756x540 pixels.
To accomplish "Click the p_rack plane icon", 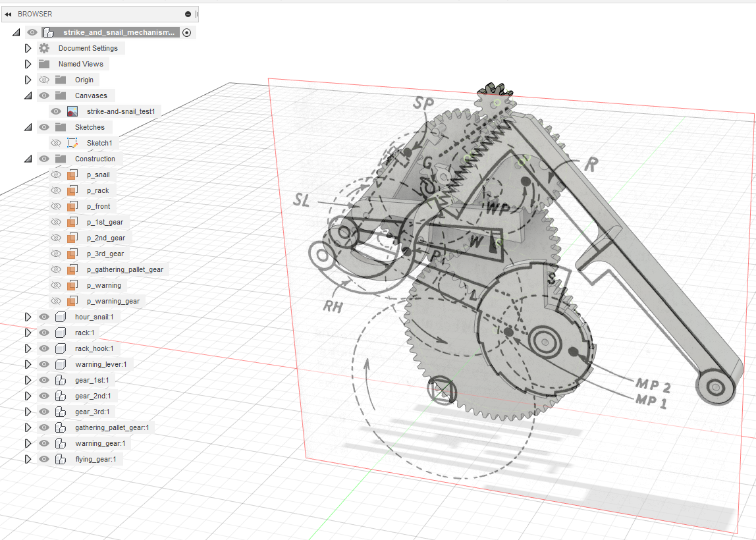I will pos(72,190).
